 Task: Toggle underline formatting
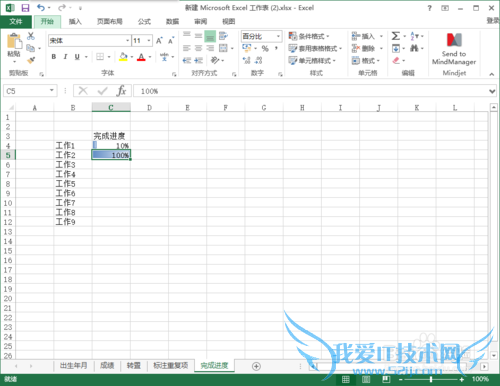click(x=77, y=57)
